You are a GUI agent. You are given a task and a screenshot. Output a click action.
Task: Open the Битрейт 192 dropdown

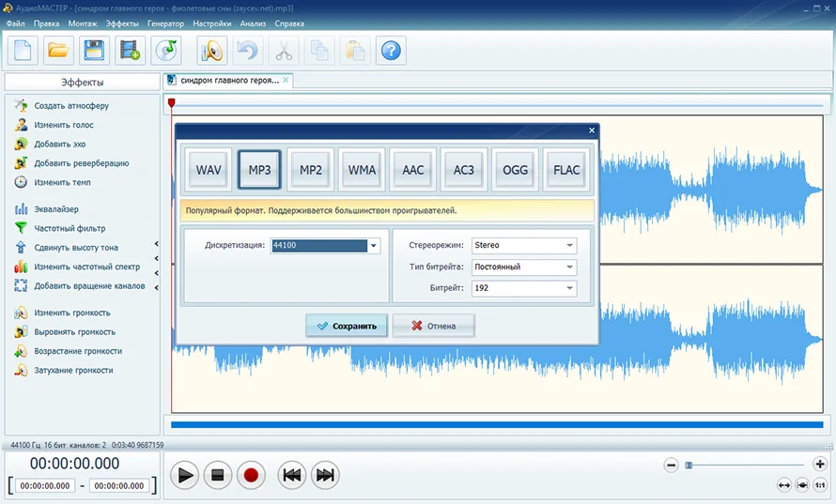[524, 288]
